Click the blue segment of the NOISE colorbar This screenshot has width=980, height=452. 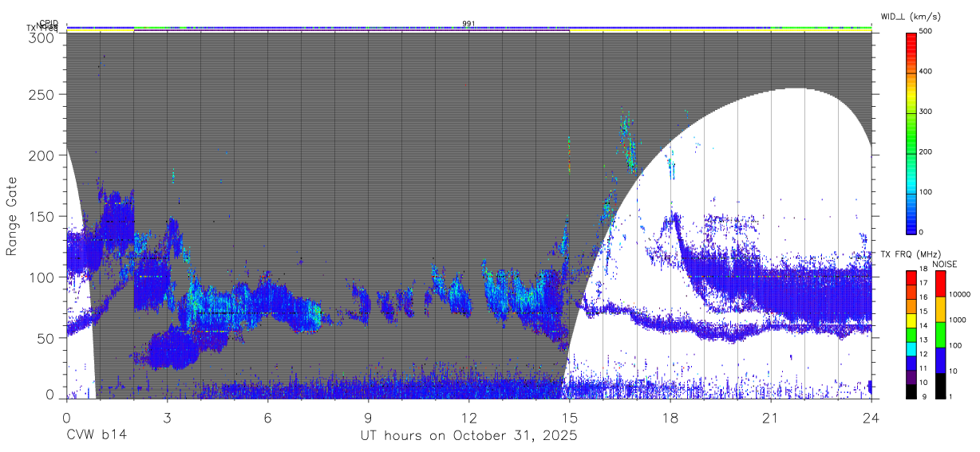940,360
